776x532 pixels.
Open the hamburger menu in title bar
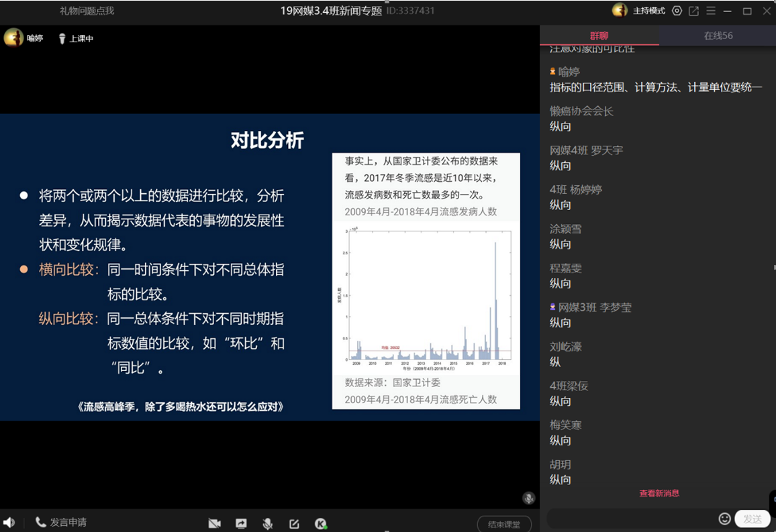pos(711,11)
